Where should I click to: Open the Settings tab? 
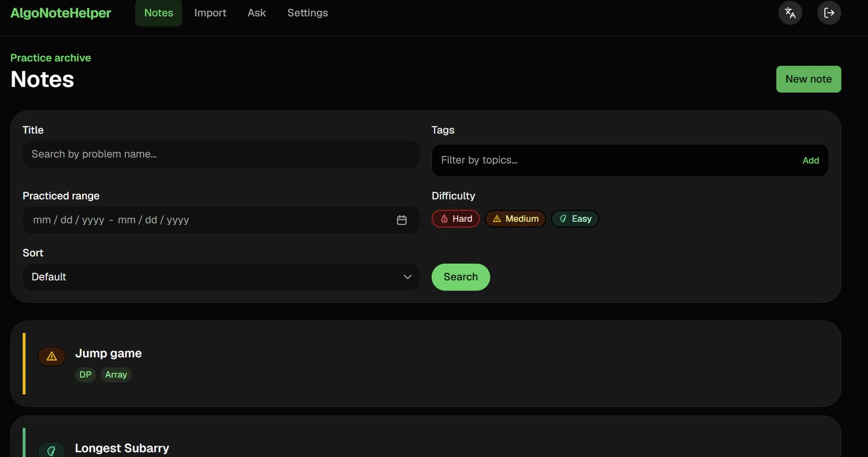(307, 13)
